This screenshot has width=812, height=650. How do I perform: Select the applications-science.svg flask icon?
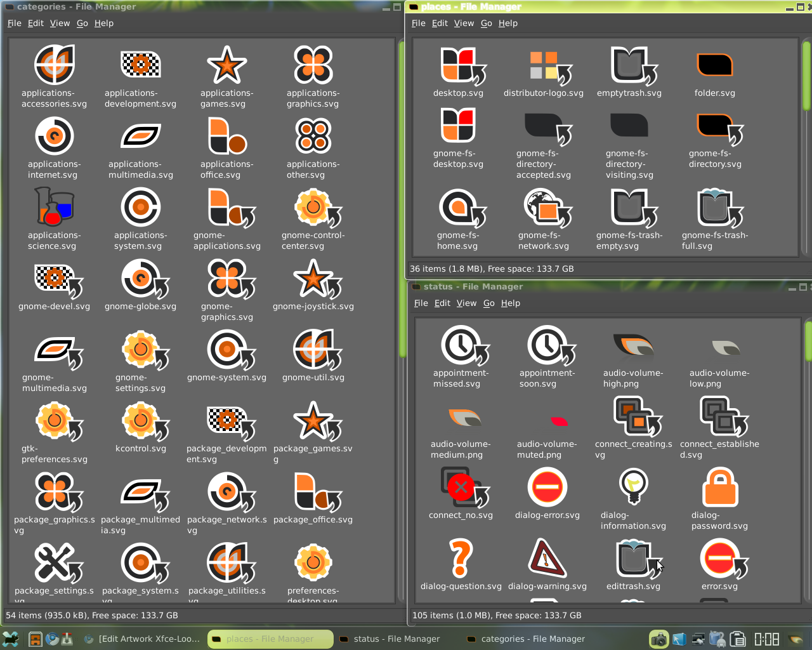tap(55, 207)
